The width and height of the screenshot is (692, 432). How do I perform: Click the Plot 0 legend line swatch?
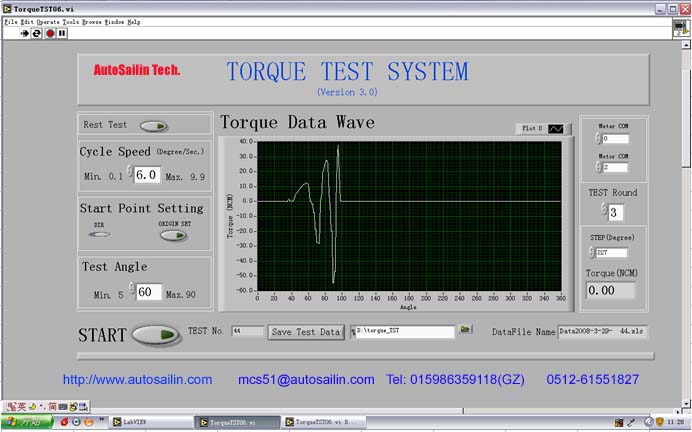click(x=556, y=128)
